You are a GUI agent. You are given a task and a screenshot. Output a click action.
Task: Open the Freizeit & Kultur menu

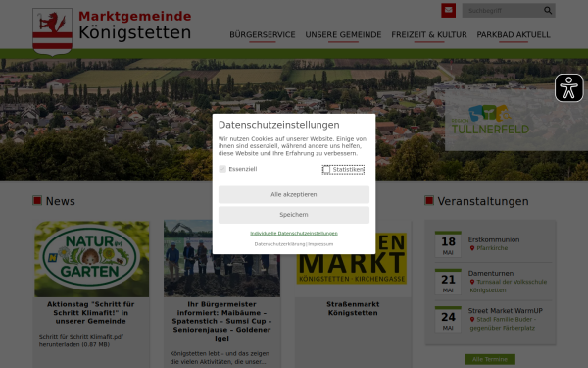tap(429, 35)
